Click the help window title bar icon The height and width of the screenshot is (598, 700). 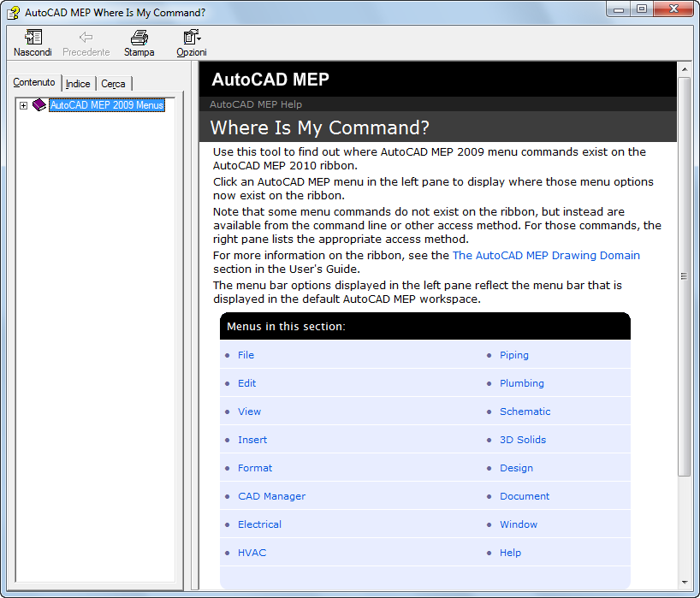tap(14, 13)
